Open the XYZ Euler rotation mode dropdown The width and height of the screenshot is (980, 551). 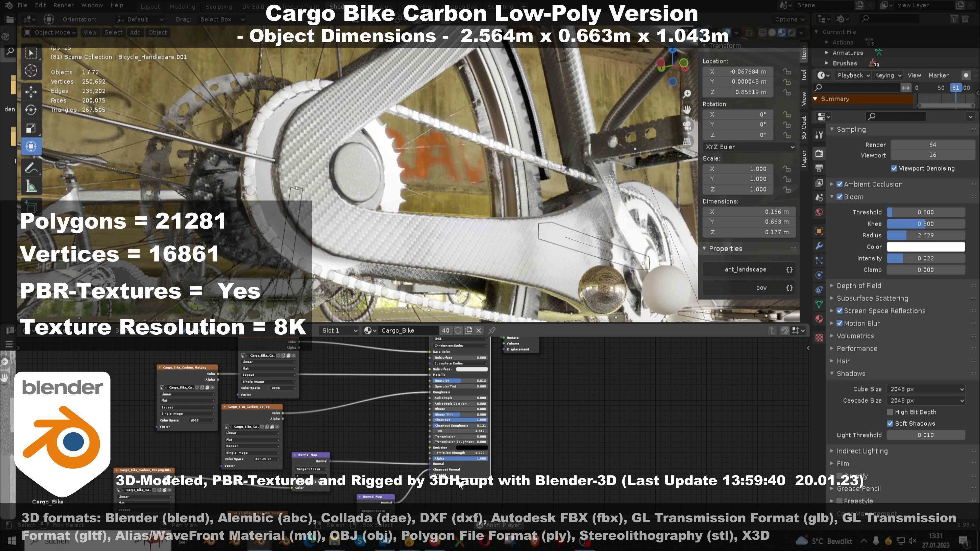pos(749,147)
